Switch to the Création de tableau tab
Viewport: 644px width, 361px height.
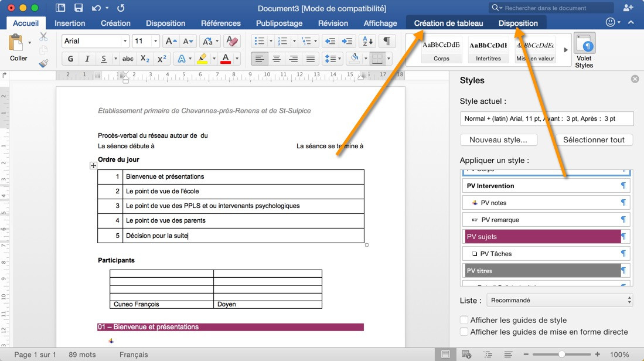pos(448,23)
